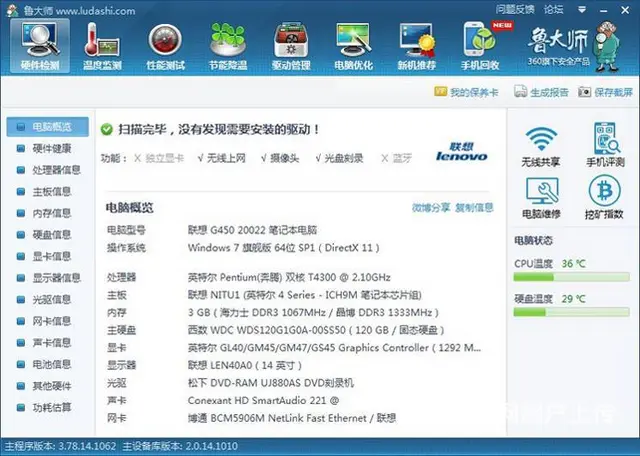The image size is (640, 456).
Task: Click the Conexant HD SmartAudio 221 text
Action: click(263, 400)
